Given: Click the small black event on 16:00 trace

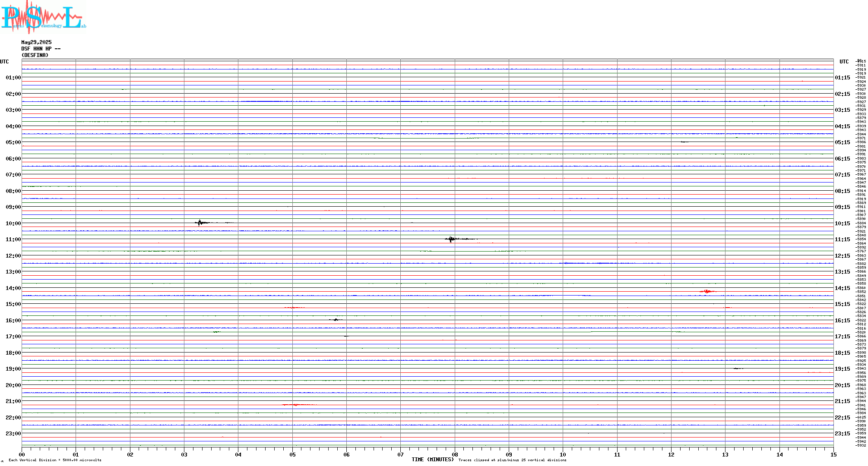Looking at the screenshot, I should (336, 320).
